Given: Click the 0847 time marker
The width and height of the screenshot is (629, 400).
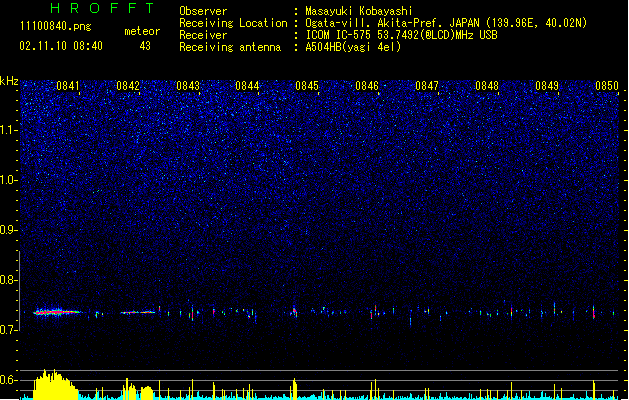Looking at the screenshot, I should (427, 86).
